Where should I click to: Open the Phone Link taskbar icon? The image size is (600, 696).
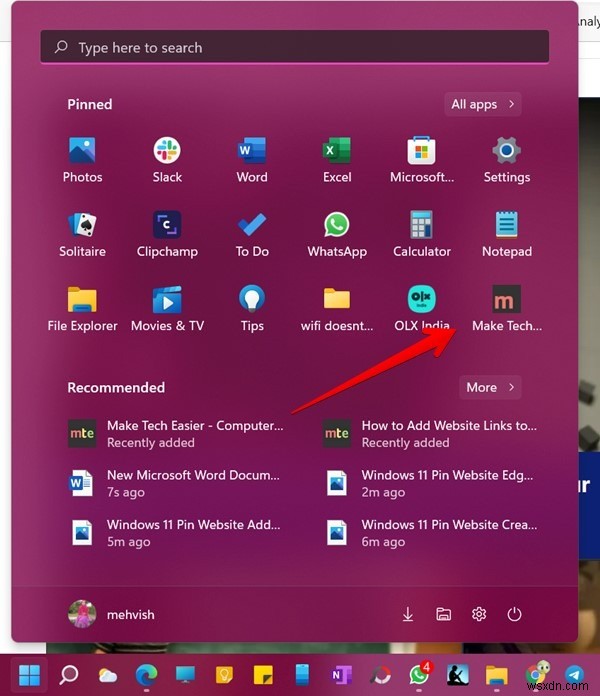point(302,675)
